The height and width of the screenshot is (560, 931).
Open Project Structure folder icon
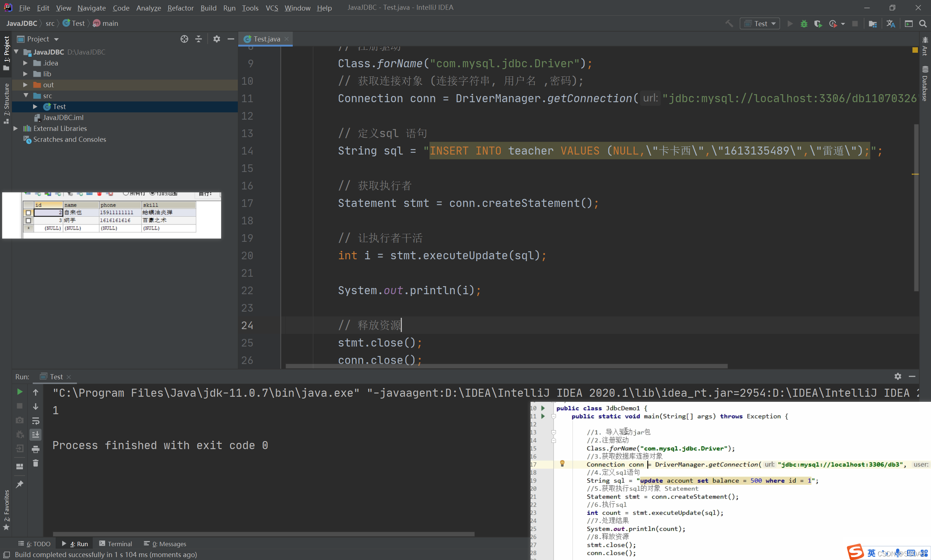point(872,24)
